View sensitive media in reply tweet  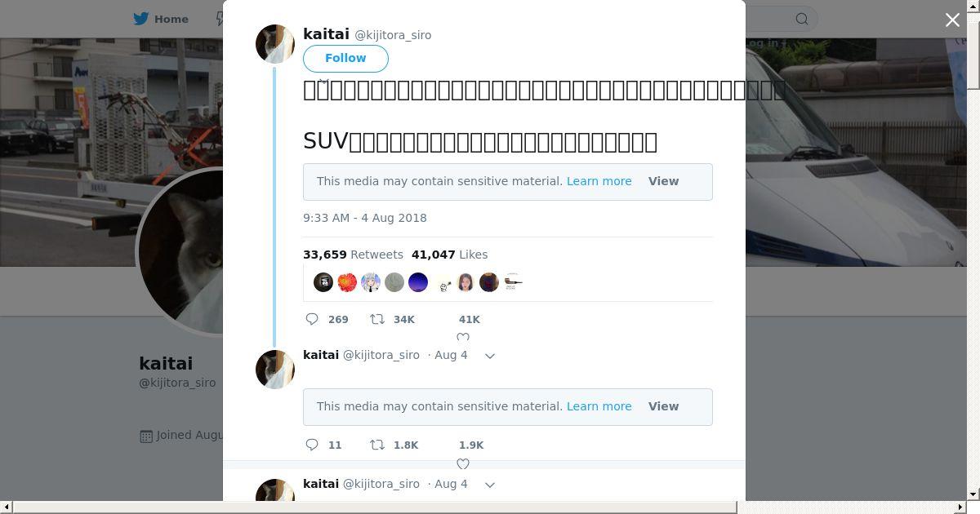663,406
